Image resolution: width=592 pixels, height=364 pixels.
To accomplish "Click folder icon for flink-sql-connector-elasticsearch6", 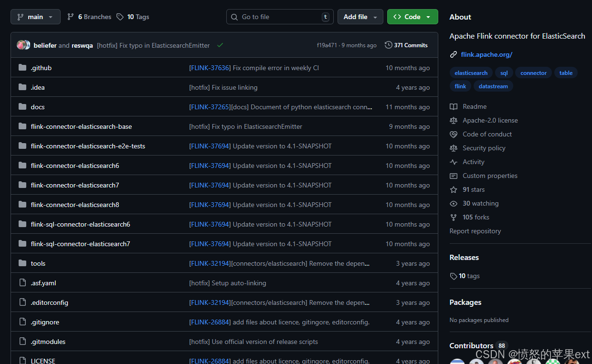I will 22,224.
